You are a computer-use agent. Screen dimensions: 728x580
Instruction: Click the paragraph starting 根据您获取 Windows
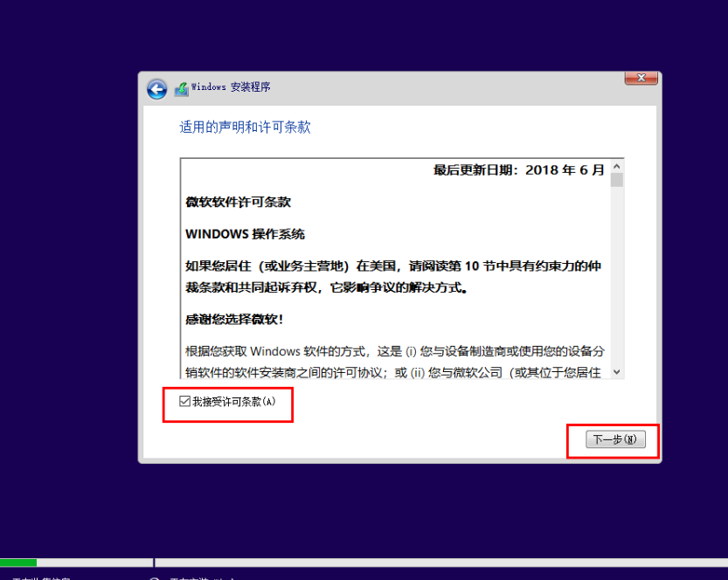click(395, 362)
